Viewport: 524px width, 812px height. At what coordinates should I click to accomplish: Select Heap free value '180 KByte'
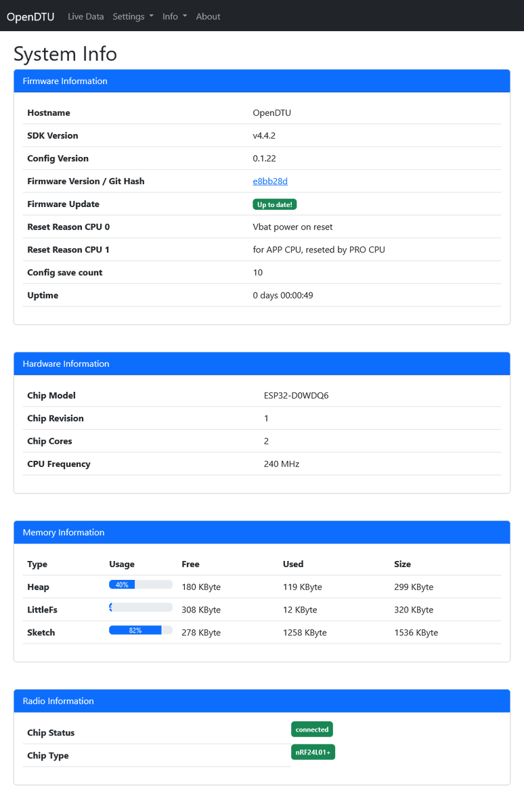coord(201,587)
